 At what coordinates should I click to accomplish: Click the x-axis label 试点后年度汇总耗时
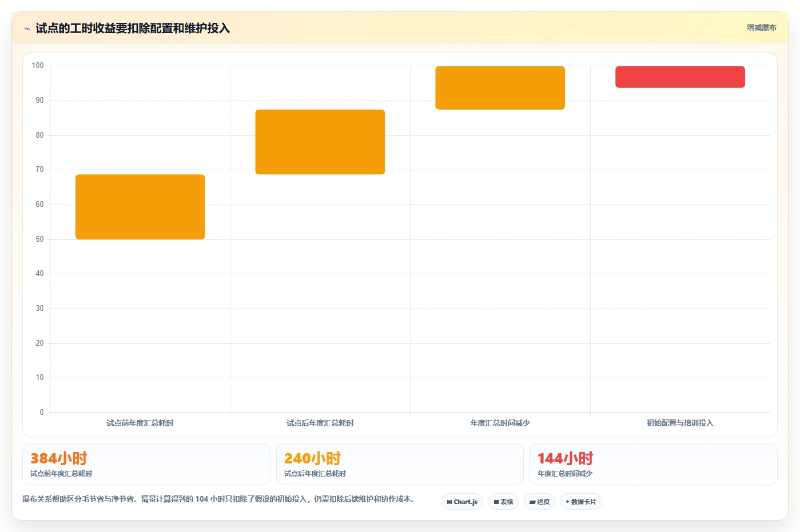[320, 423]
